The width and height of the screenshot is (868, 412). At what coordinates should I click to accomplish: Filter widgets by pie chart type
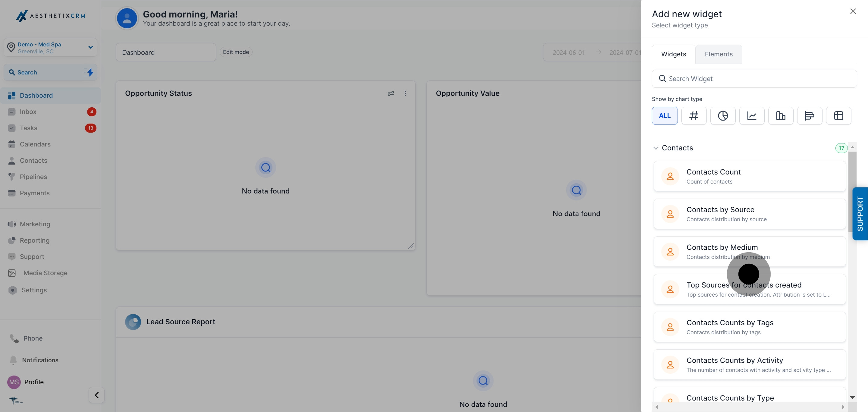[x=723, y=115]
